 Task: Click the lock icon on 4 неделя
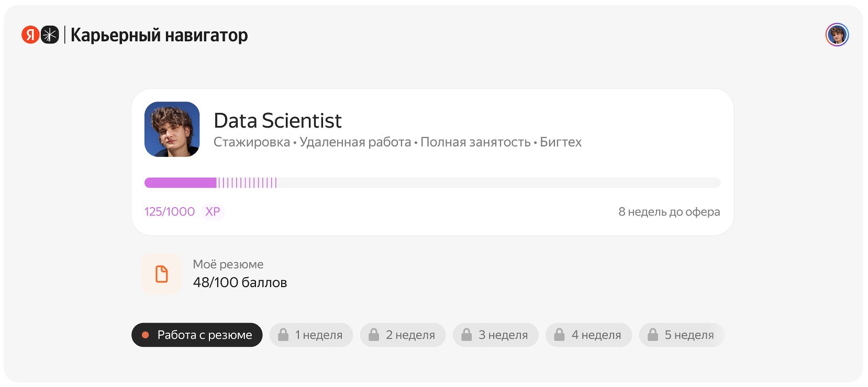click(x=560, y=335)
